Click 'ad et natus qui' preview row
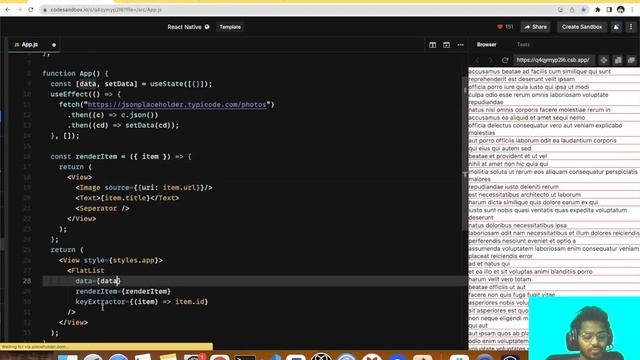This screenshot has height=360, width=640. click(489, 264)
